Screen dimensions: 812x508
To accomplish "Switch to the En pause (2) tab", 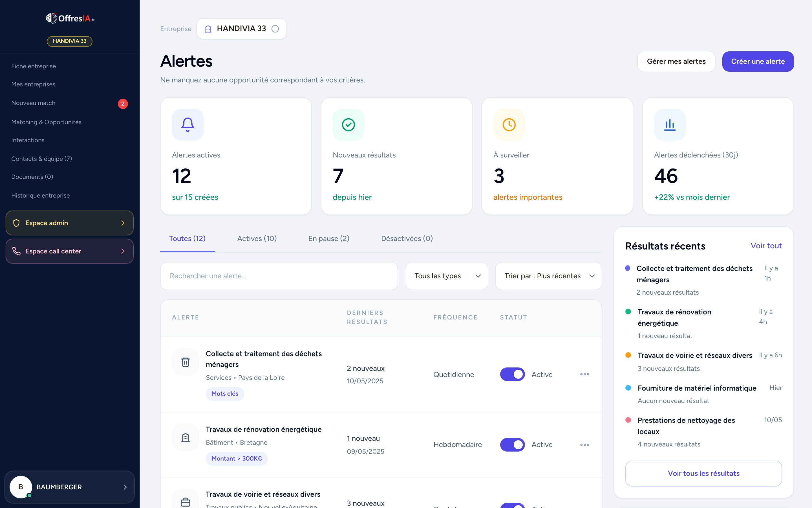I will (x=329, y=238).
